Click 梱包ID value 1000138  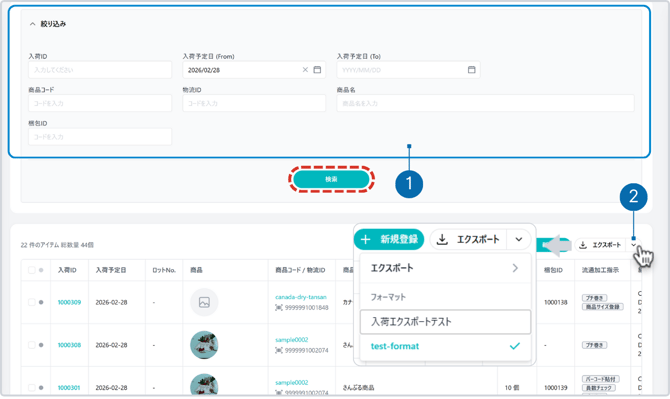pyautogui.click(x=555, y=302)
